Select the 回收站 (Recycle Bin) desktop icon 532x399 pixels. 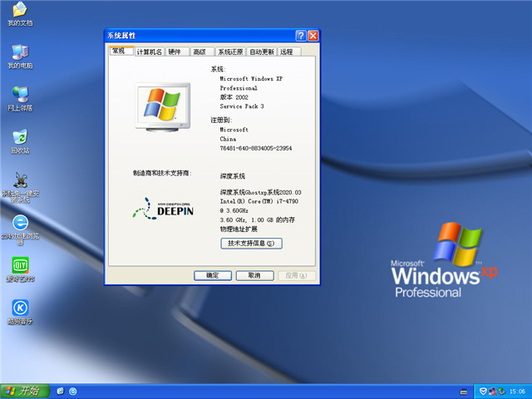tap(20, 141)
